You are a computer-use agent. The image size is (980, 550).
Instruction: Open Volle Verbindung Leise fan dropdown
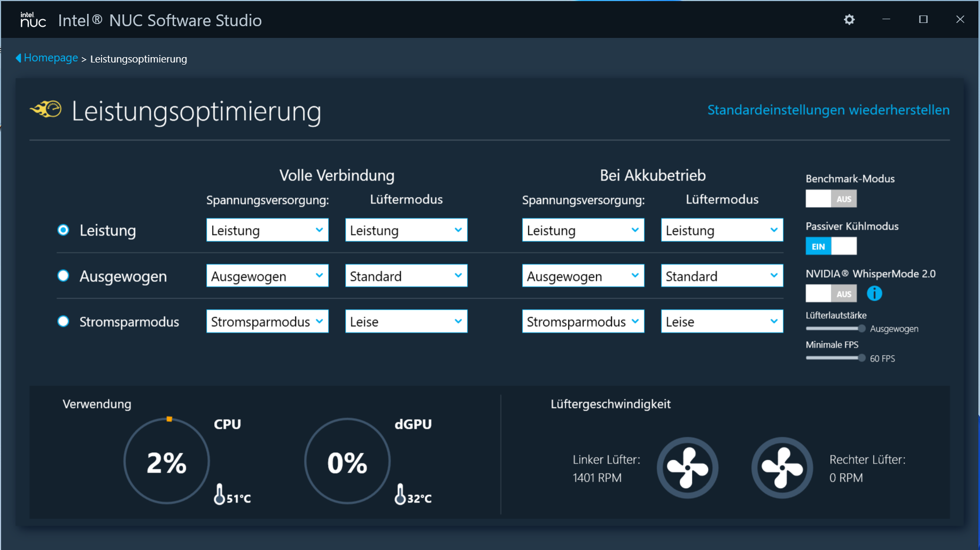point(406,321)
